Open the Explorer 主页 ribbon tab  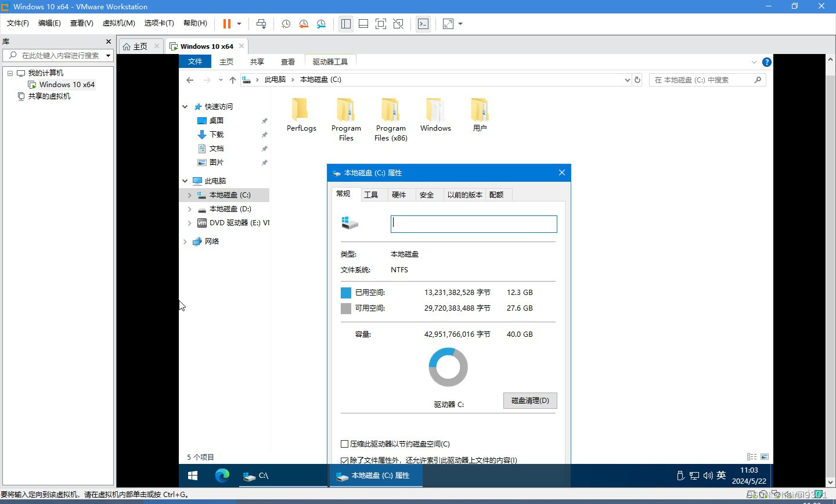point(226,62)
